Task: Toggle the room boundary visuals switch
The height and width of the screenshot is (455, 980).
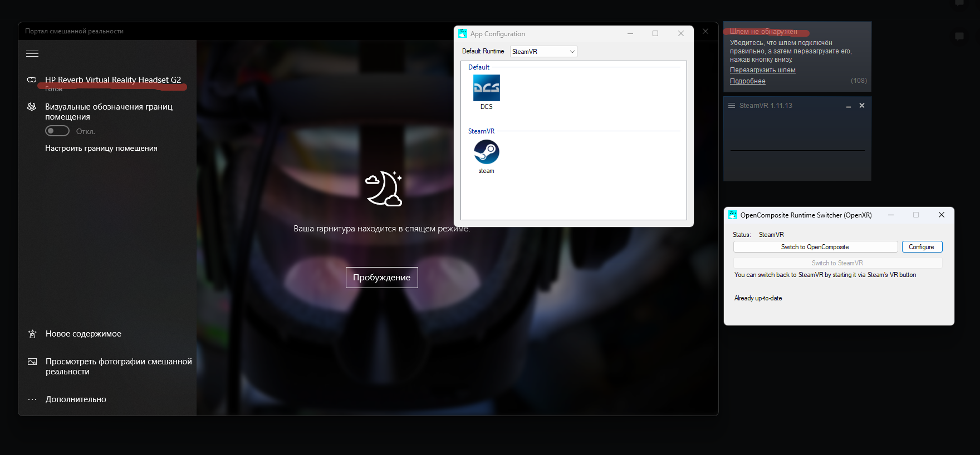Action: coord(57,131)
